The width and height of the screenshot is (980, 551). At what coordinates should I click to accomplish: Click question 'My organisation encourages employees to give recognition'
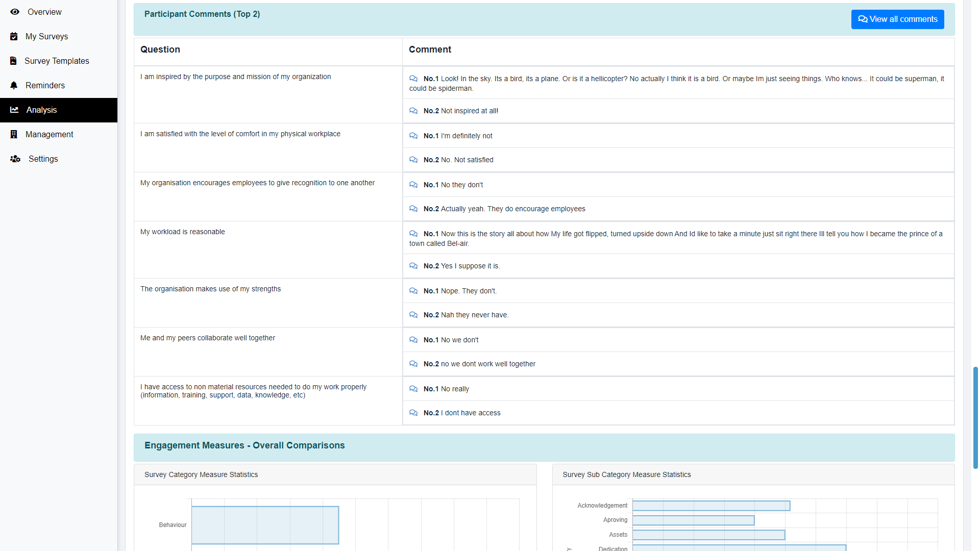257,183
